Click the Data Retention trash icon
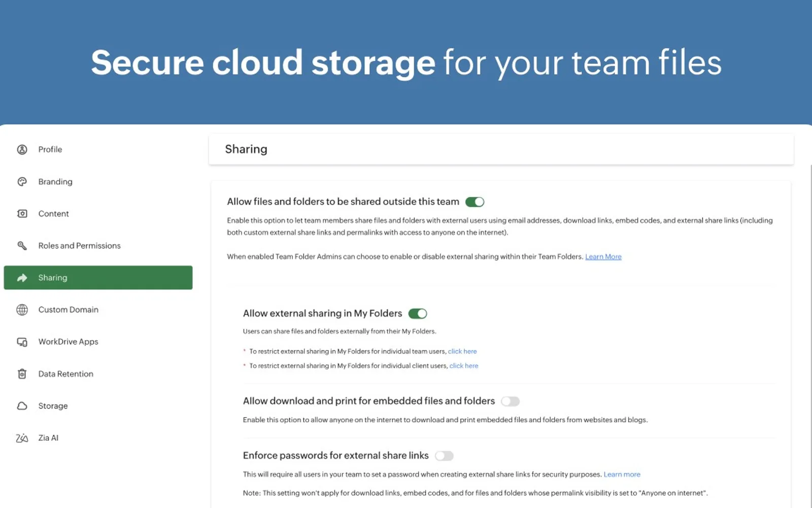 point(22,374)
